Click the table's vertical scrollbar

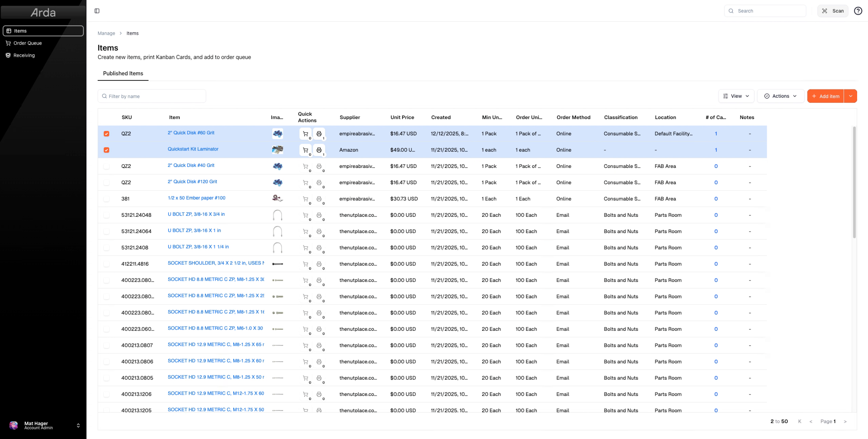(x=854, y=182)
